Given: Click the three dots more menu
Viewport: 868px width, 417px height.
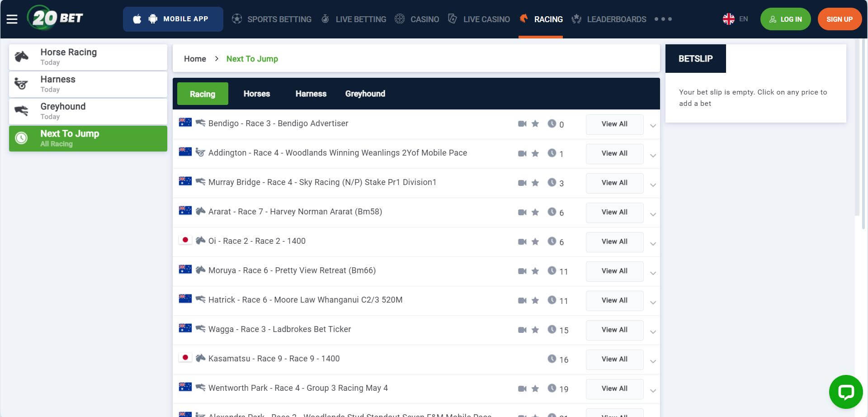Looking at the screenshot, I should click(x=663, y=19).
